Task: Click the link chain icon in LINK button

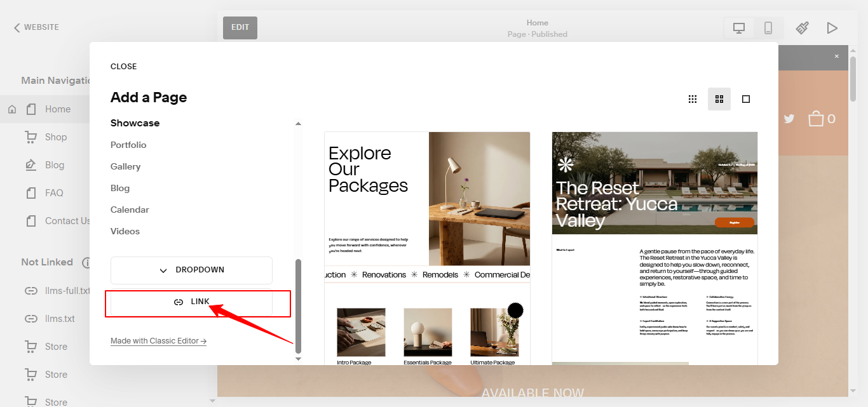Action: coord(179,302)
